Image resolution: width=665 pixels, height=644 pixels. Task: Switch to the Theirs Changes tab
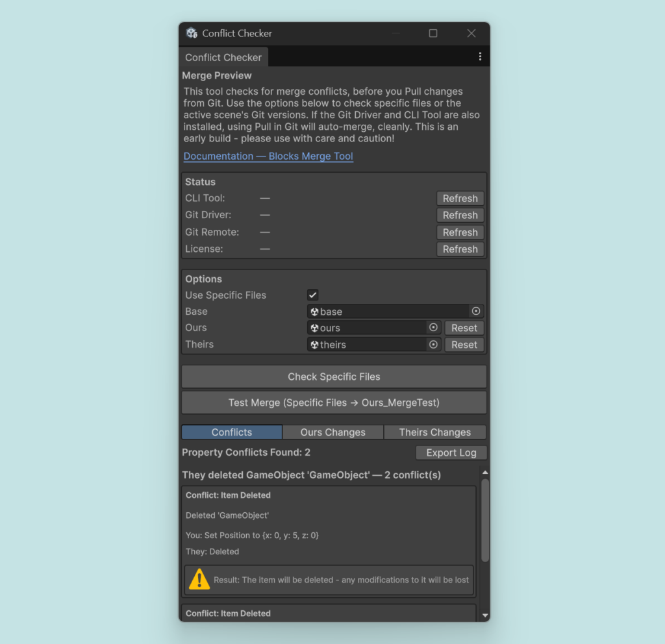tap(434, 432)
